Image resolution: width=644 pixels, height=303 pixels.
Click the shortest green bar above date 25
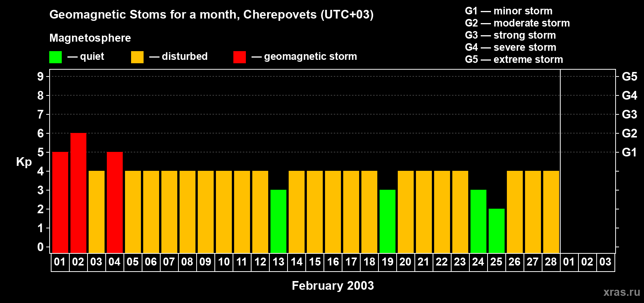click(497, 231)
